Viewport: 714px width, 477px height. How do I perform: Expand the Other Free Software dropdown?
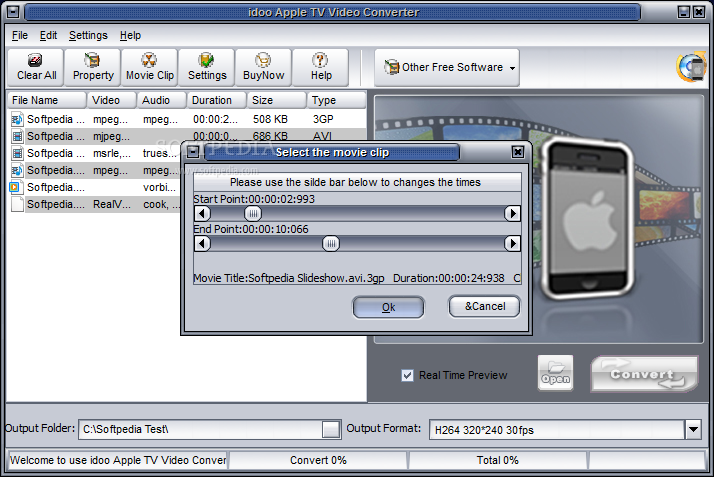tap(447, 67)
